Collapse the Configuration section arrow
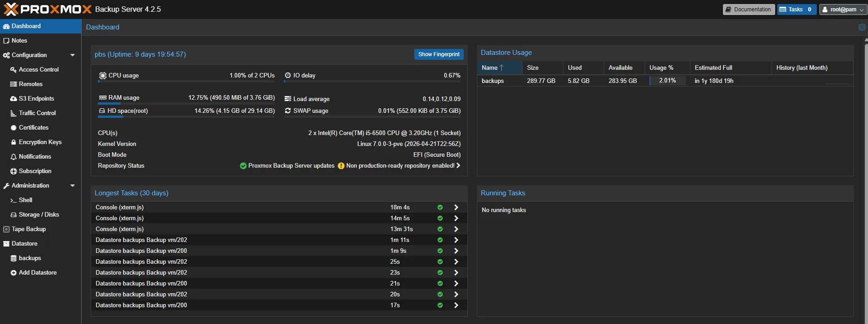Image resolution: width=868 pixels, height=324 pixels. (x=73, y=55)
